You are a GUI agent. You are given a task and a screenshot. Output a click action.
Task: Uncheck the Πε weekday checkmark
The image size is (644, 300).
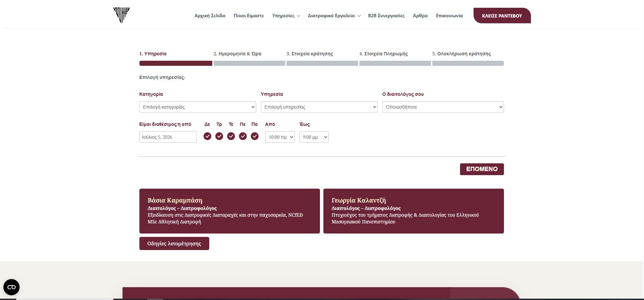pyautogui.click(x=243, y=136)
